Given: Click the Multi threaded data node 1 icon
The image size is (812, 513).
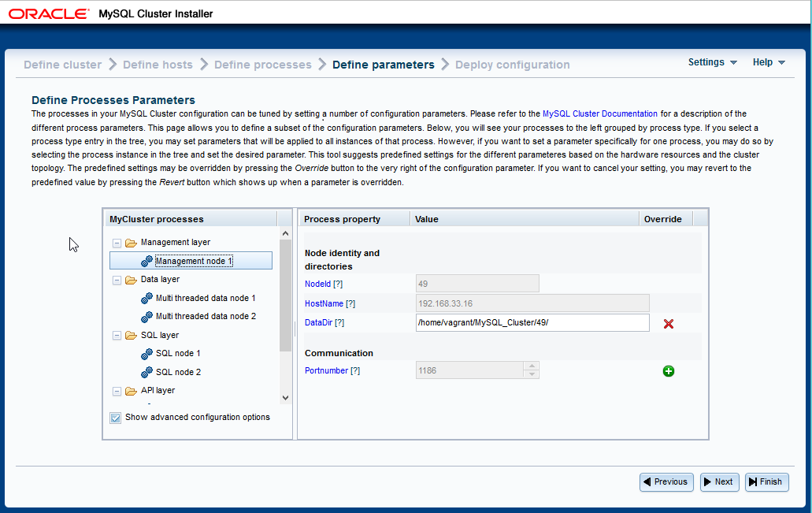Looking at the screenshot, I should pos(147,299).
